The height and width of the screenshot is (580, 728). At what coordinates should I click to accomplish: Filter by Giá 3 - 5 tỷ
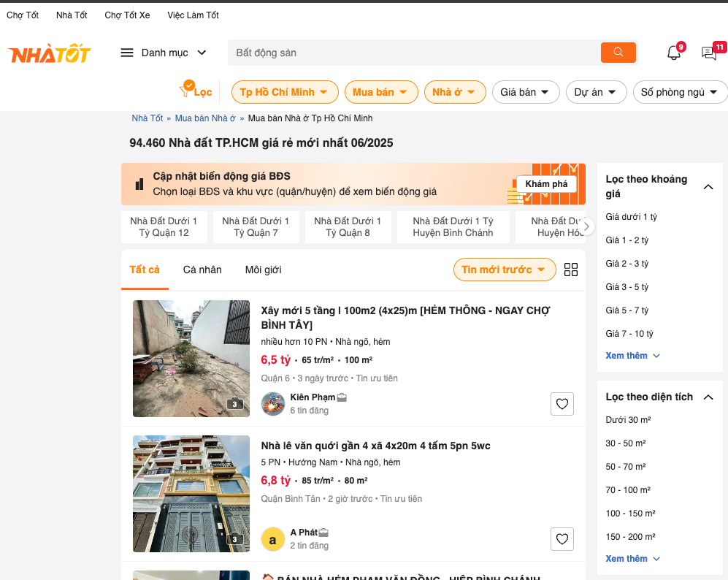(x=627, y=287)
